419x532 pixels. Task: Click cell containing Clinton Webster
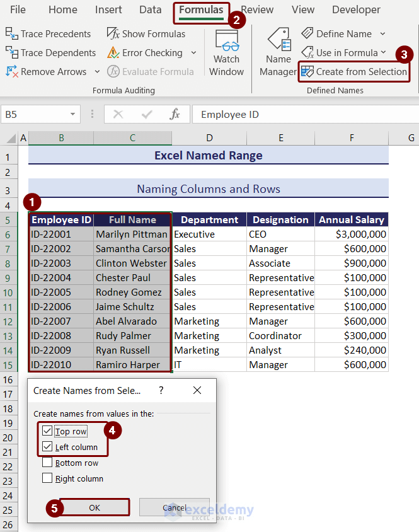pos(132,263)
